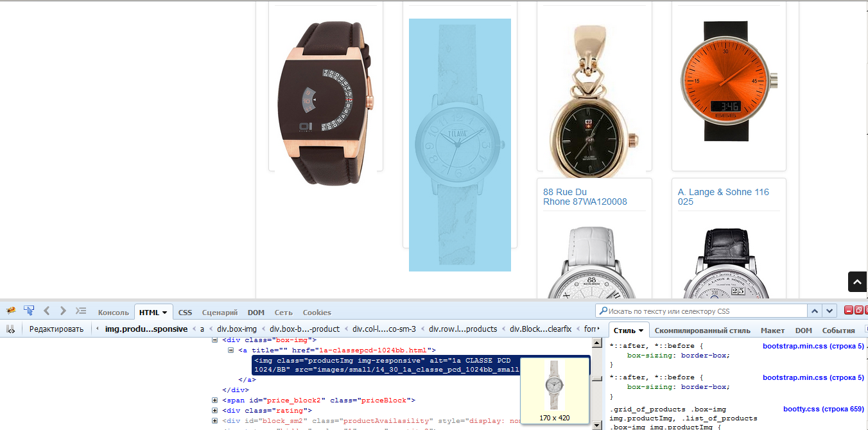The image size is (868, 430).
Task: Click the orange dial watch image
Action: [729, 82]
